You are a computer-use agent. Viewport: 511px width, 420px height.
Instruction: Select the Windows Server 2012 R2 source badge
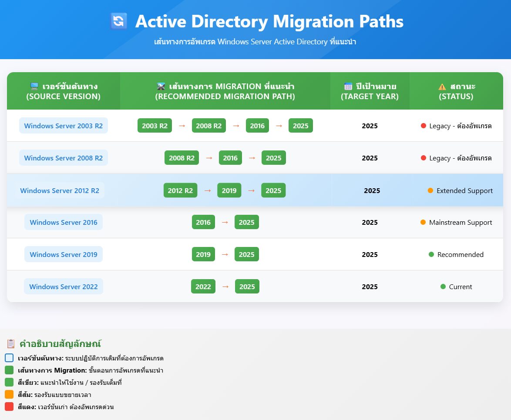click(60, 190)
